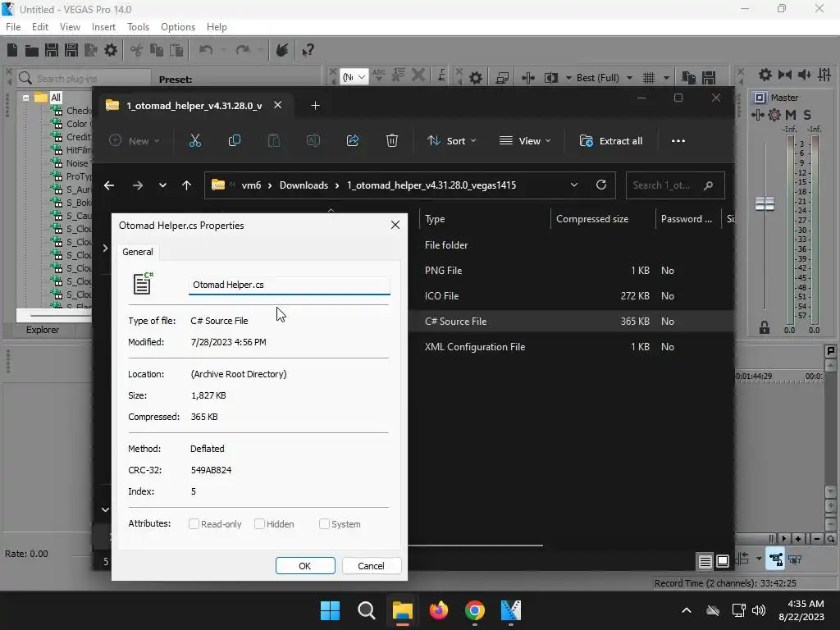Open mixing console faders icon
Viewport: 840px width, 630px height.
pos(824,75)
